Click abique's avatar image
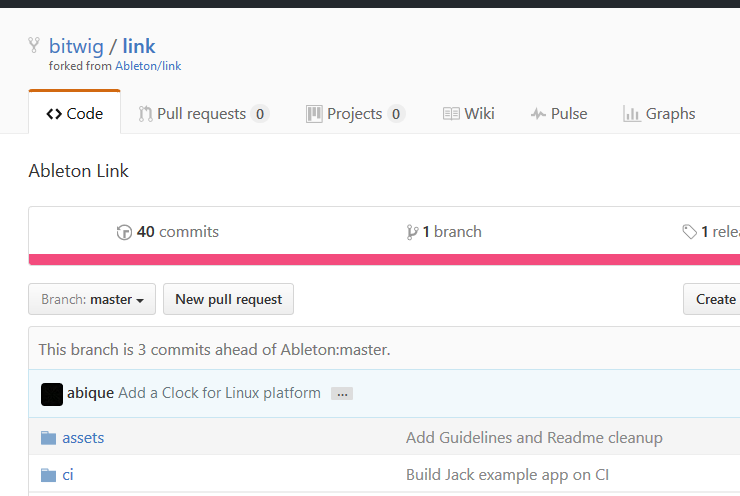740x496 pixels. [52, 394]
